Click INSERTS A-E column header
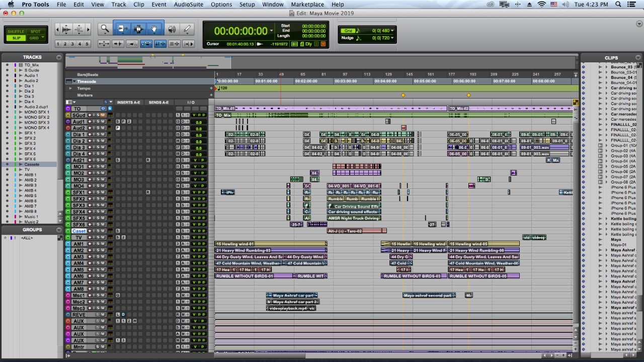 click(x=129, y=103)
